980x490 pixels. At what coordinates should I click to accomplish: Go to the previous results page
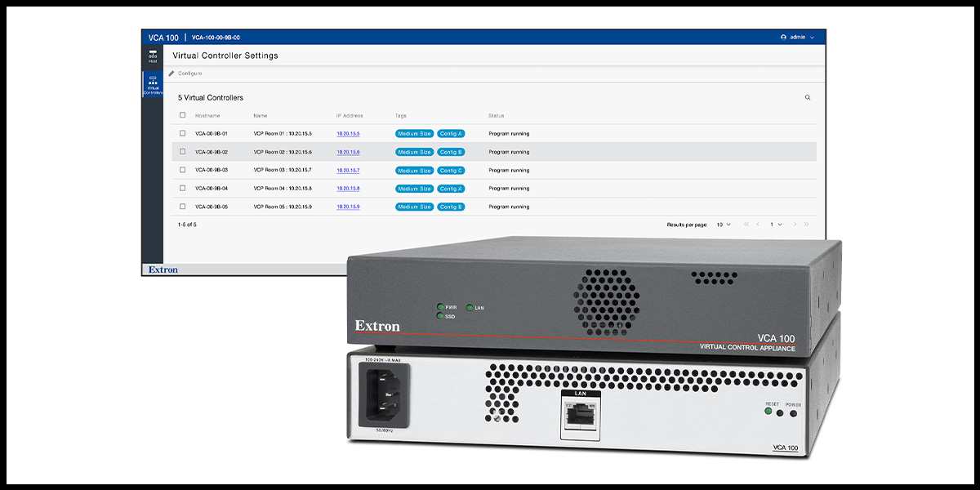tap(757, 224)
